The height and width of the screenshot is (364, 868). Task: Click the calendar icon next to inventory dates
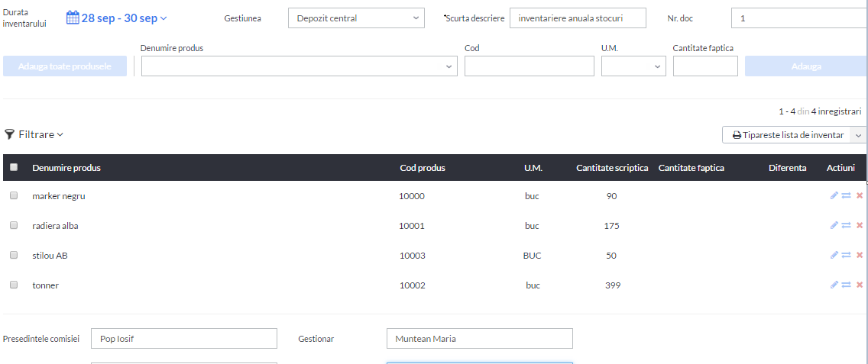click(x=73, y=18)
